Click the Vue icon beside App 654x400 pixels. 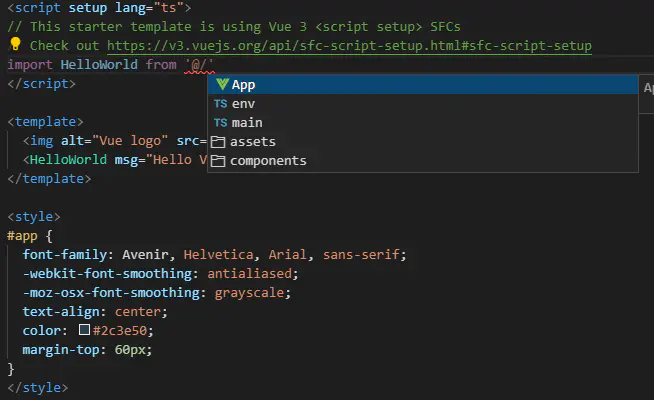pos(222,84)
